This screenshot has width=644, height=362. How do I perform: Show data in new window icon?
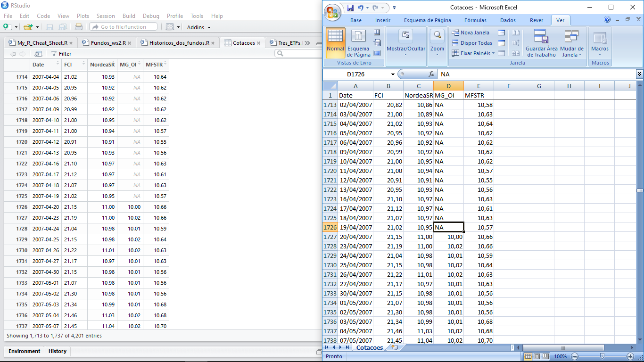point(39,54)
